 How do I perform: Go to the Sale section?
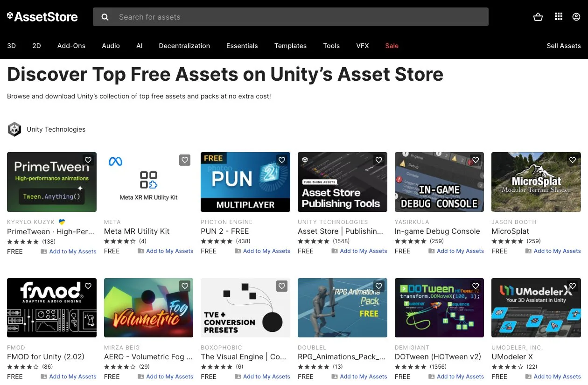pos(392,46)
